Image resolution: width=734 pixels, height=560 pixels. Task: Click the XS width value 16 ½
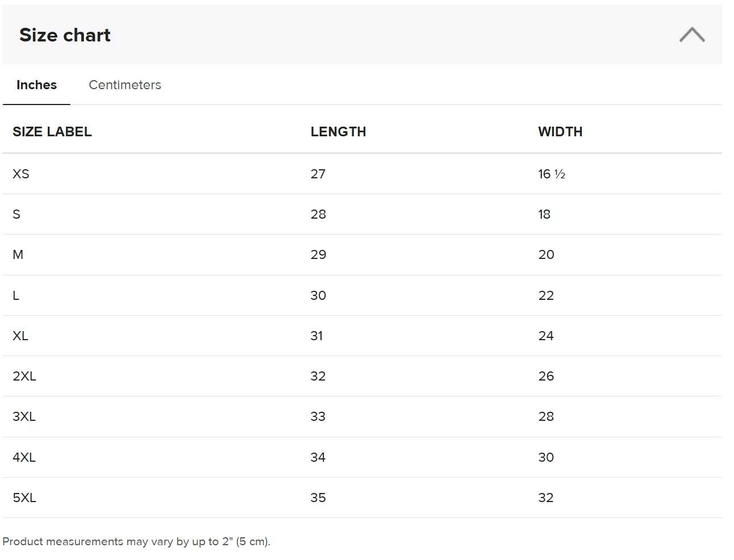(552, 174)
